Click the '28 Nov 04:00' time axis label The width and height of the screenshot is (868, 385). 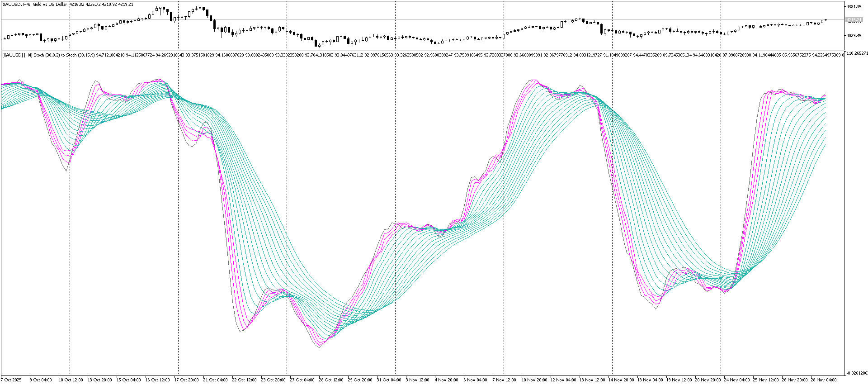point(823,380)
